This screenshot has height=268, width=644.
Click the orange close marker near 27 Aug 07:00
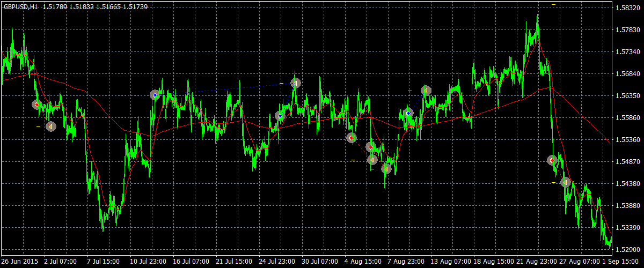565,182
